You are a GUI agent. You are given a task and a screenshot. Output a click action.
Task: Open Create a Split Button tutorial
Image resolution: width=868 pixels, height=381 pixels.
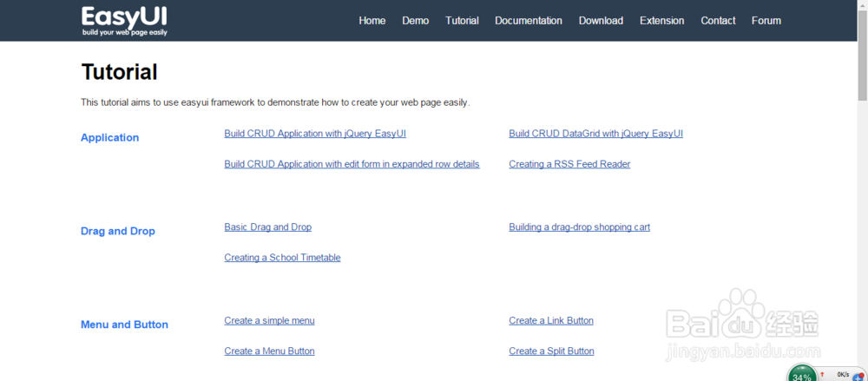pyautogui.click(x=551, y=351)
